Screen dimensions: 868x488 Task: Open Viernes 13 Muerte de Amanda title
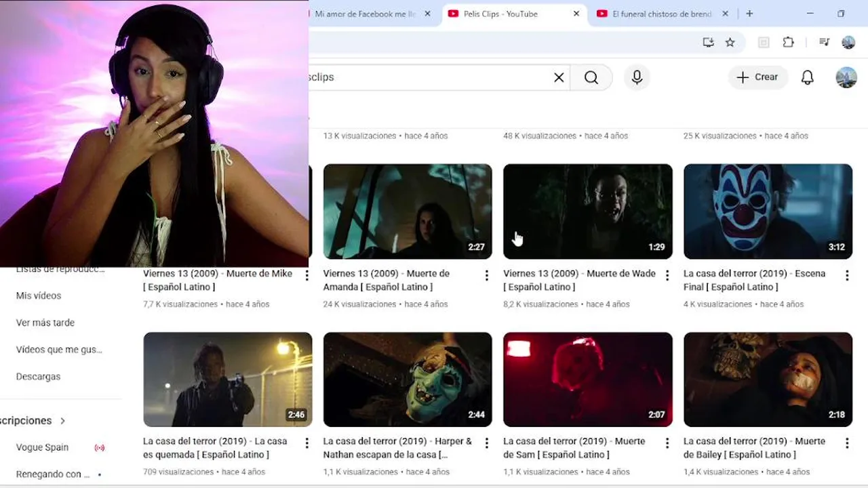[x=387, y=280]
